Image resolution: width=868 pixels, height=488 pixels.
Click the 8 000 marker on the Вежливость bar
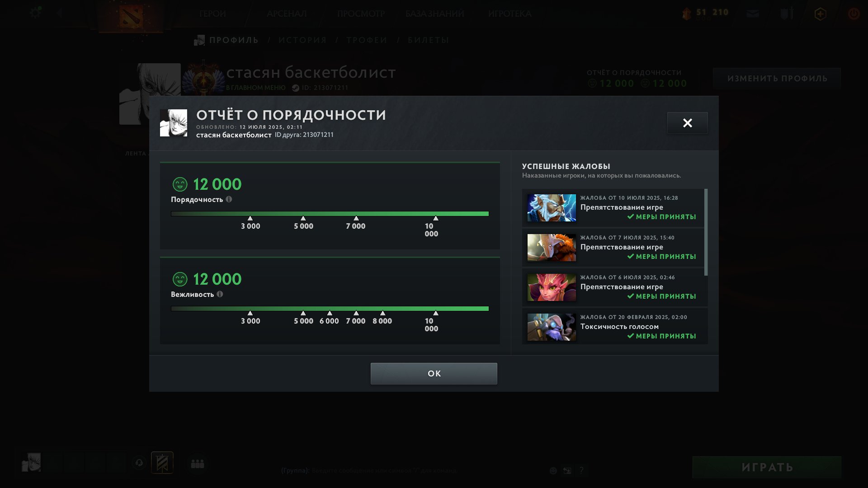(382, 318)
